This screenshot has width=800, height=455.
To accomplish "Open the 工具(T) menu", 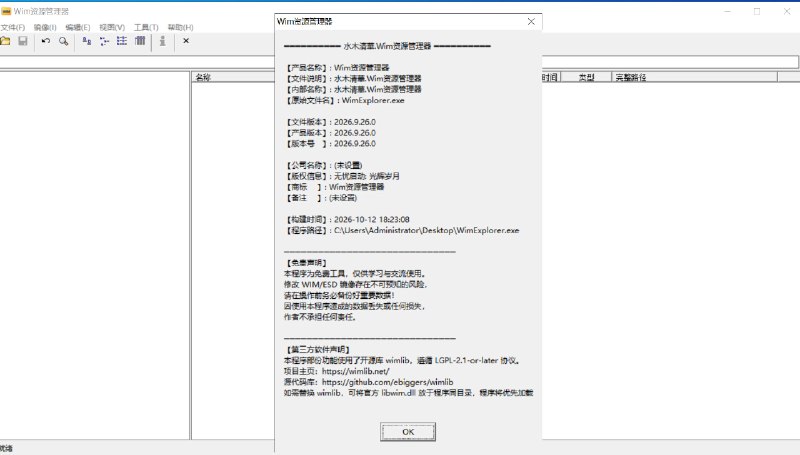I will point(146,27).
